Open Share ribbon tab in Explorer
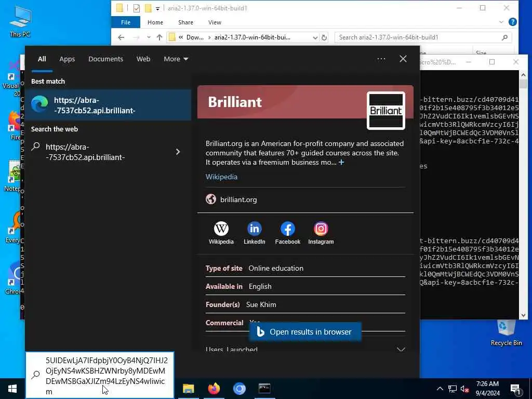 [x=185, y=22]
